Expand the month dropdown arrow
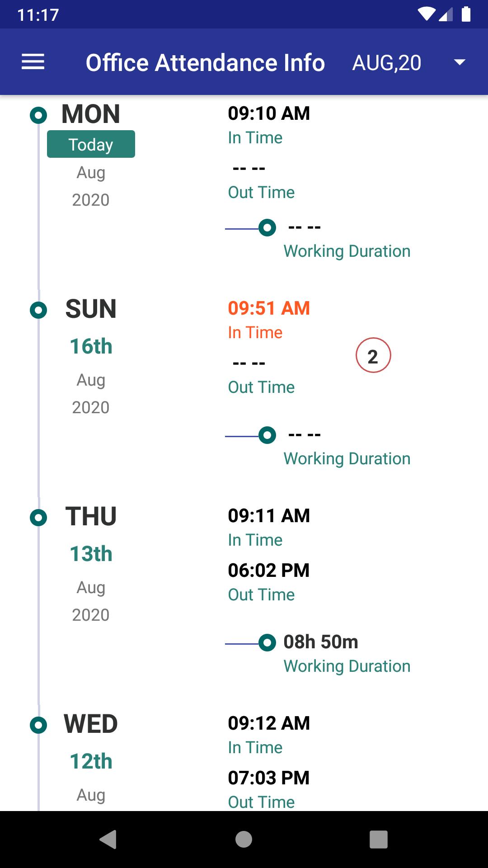This screenshot has width=488, height=868. pyautogui.click(x=460, y=62)
